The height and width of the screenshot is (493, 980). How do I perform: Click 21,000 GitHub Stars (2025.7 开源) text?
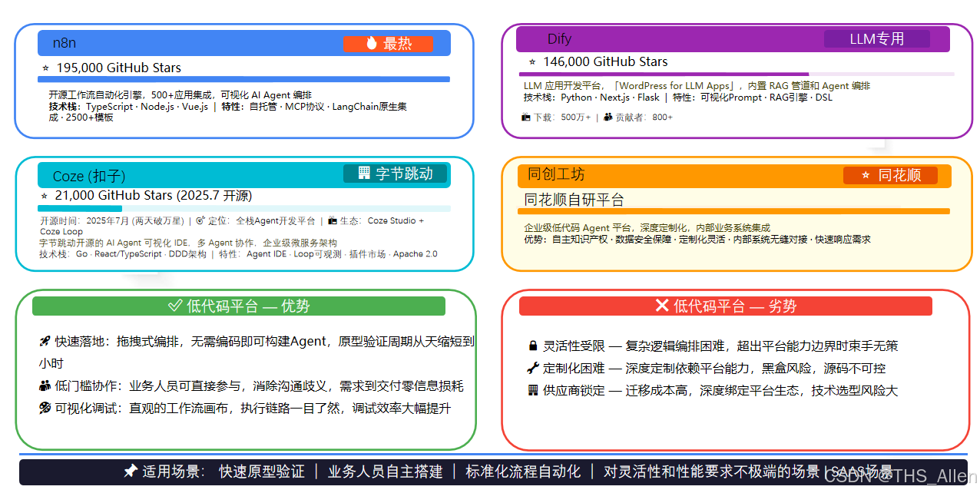point(154,196)
